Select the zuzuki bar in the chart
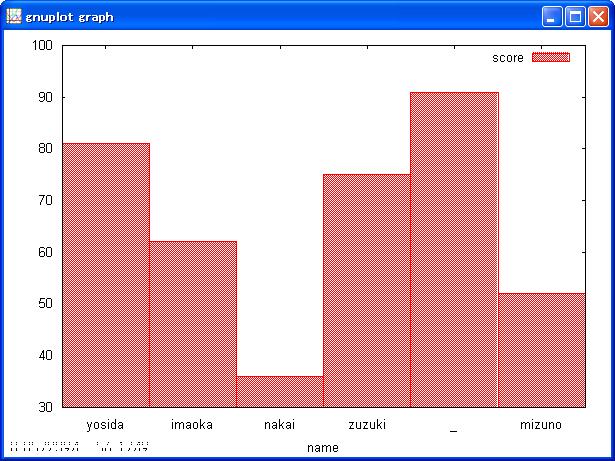615x461 pixels. point(367,290)
